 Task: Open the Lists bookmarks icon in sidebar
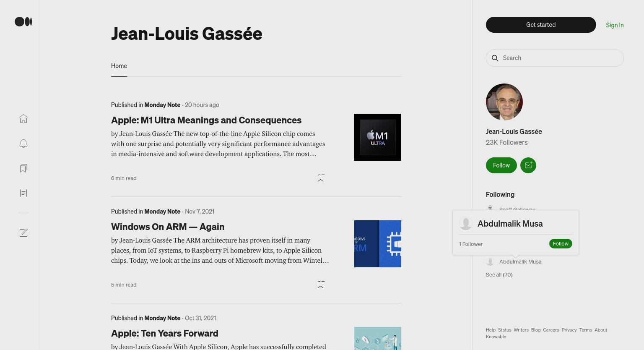pyautogui.click(x=23, y=168)
